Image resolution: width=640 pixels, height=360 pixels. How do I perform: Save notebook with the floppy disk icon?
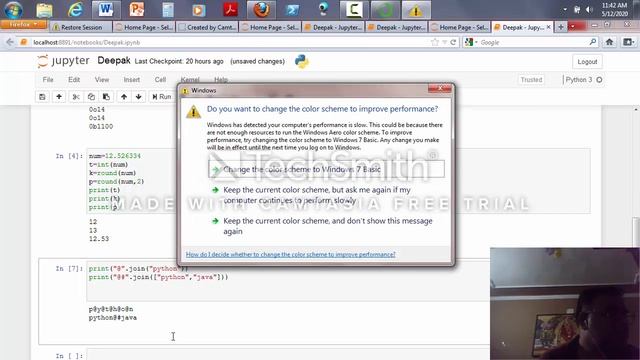click(42, 97)
